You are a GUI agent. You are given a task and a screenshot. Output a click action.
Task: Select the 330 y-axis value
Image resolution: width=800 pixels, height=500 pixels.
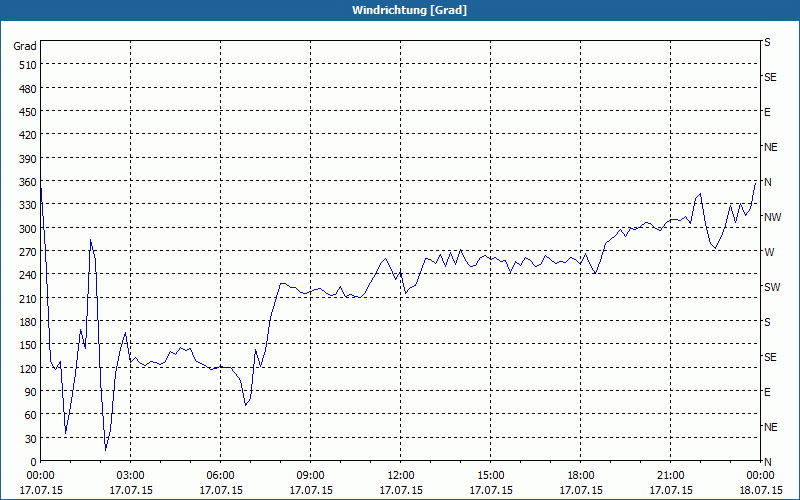(28, 205)
